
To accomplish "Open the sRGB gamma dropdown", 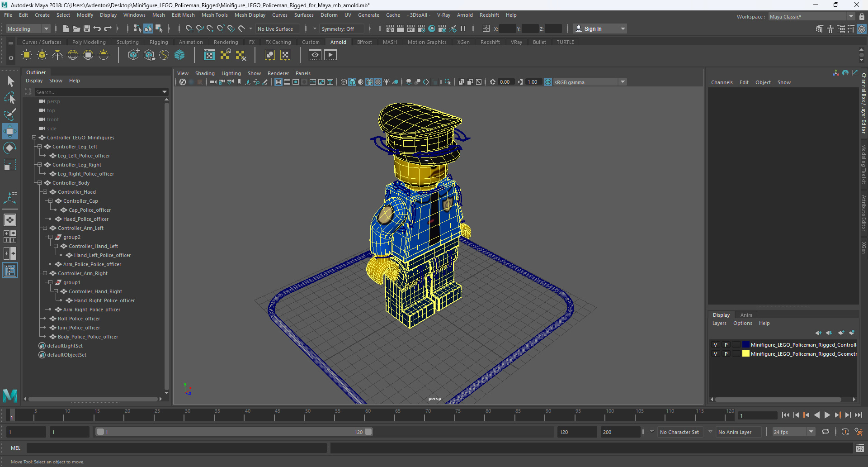I will coord(623,82).
